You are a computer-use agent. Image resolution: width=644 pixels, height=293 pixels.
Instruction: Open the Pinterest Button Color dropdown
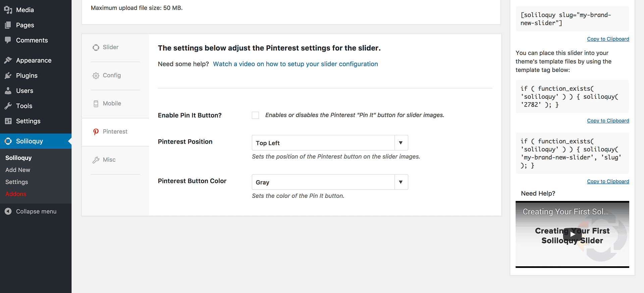323,182
